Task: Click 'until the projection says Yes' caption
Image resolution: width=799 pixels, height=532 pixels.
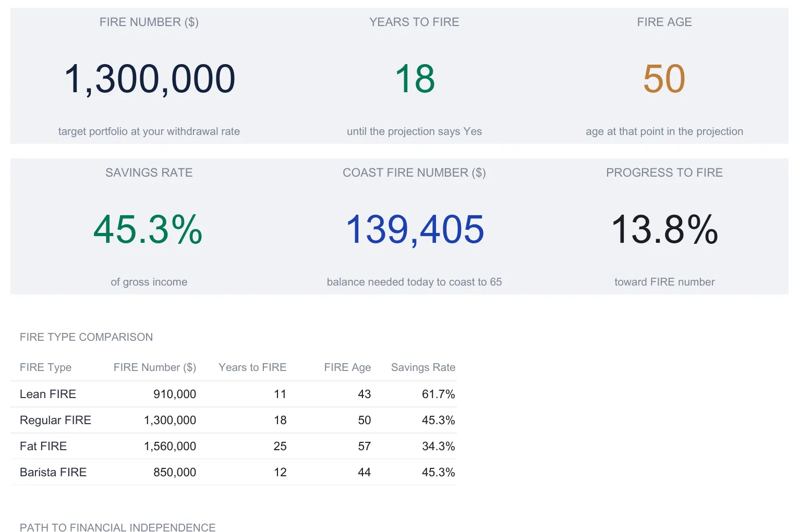Action: coord(415,131)
